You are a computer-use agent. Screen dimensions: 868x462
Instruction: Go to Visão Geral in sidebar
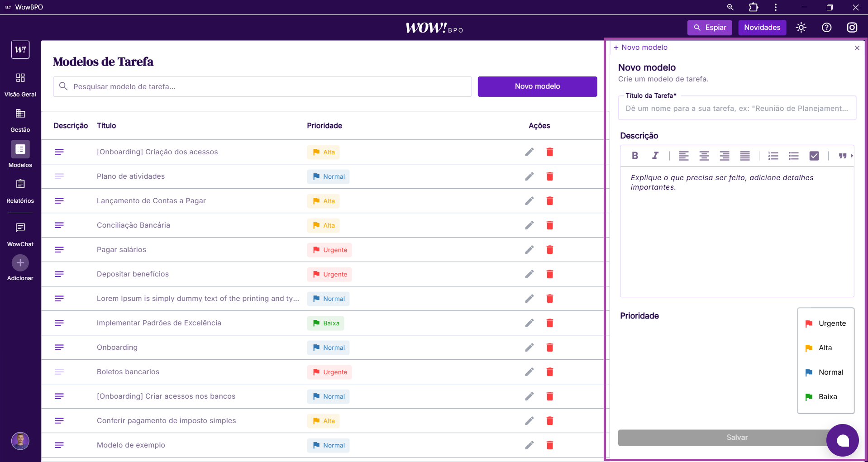click(20, 84)
